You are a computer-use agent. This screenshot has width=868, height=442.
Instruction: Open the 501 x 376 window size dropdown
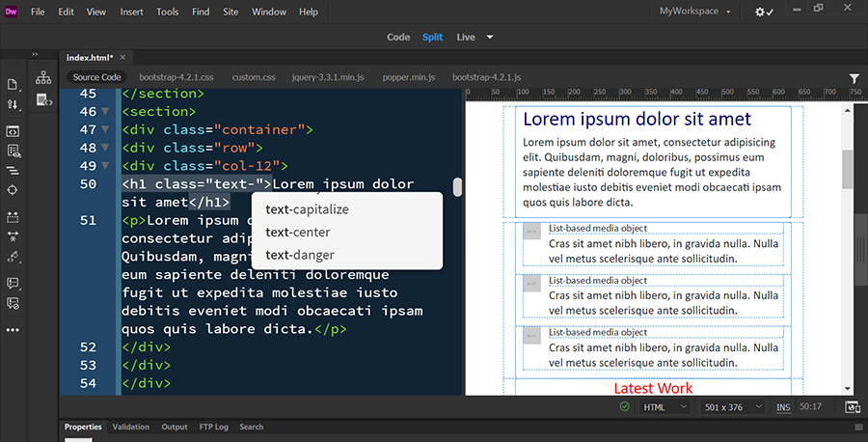733,407
